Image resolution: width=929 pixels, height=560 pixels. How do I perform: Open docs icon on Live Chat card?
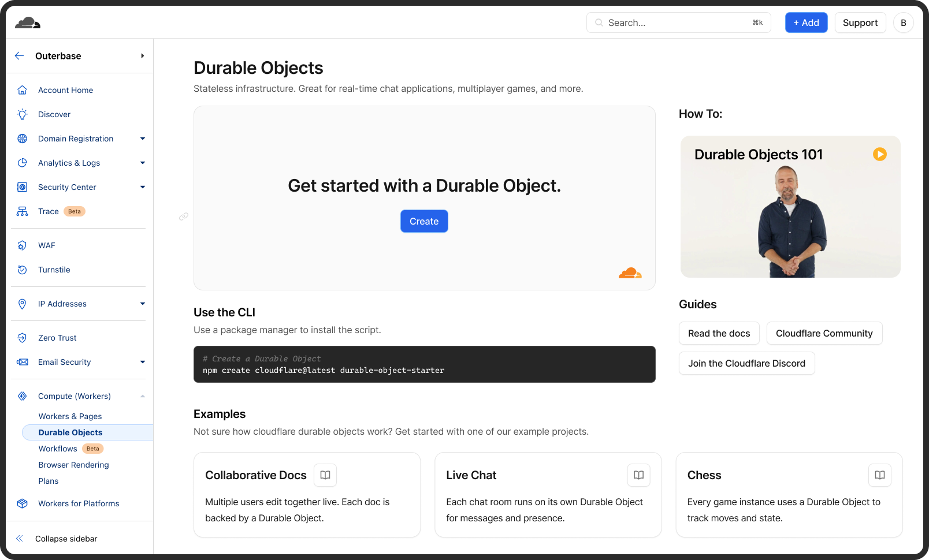point(639,475)
